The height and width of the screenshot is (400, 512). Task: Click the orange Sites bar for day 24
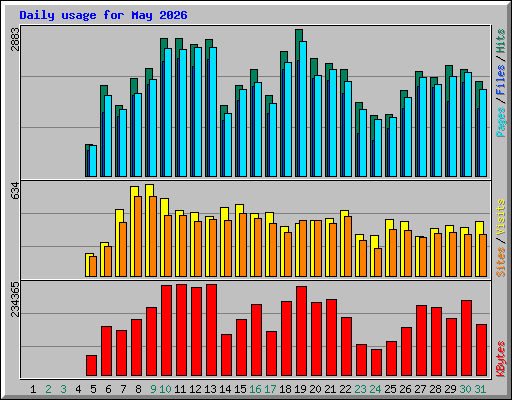[x=378, y=262]
